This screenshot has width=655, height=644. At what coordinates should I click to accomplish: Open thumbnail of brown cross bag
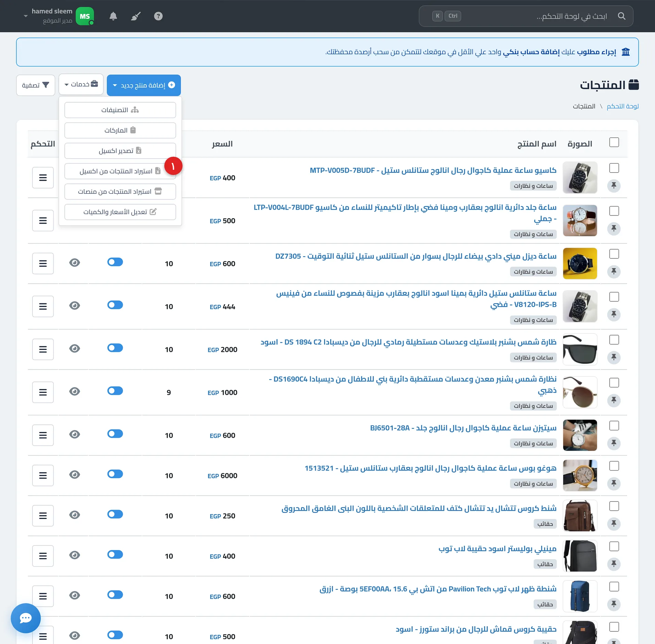(x=580, y=516)
